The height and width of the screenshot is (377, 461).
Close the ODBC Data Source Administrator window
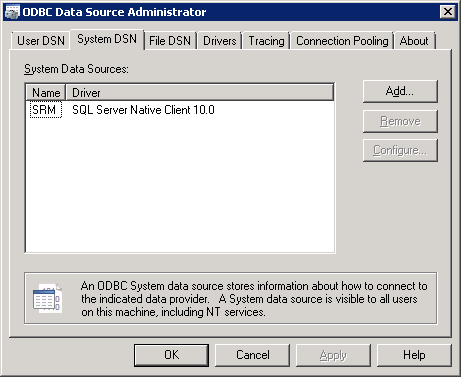(448, 12)
